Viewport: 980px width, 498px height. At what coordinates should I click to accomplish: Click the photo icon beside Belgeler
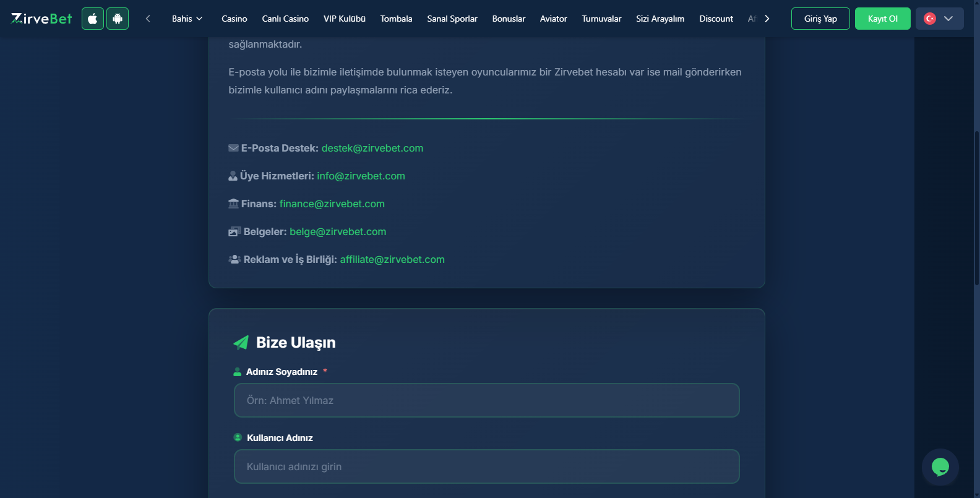click(x=234, y=231)
